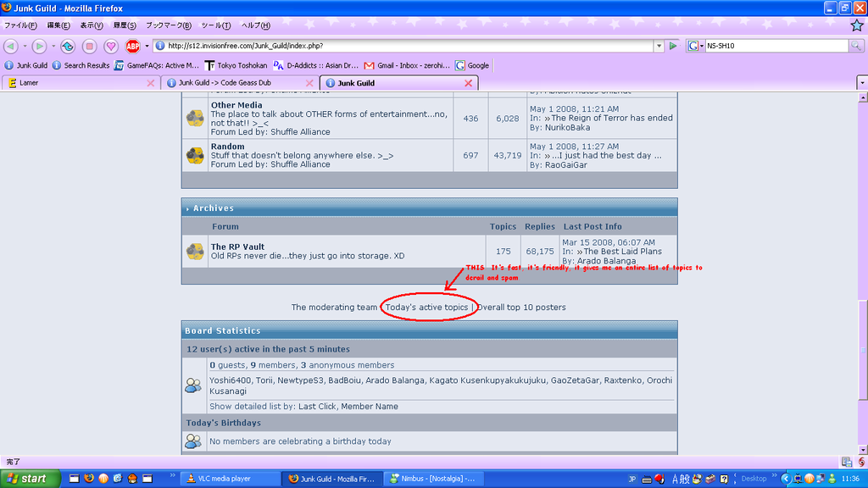Expand the URL history dropdown arrow
Viewport: 868px width, 488px height.
[659, 46]
